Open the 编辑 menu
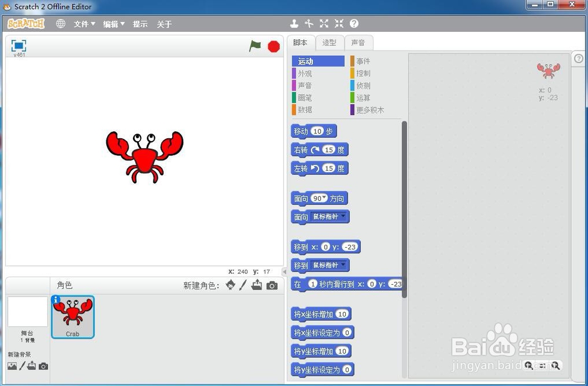Image resolution: width=588 pixels, height=386 pixels. (x=113, y=24)
